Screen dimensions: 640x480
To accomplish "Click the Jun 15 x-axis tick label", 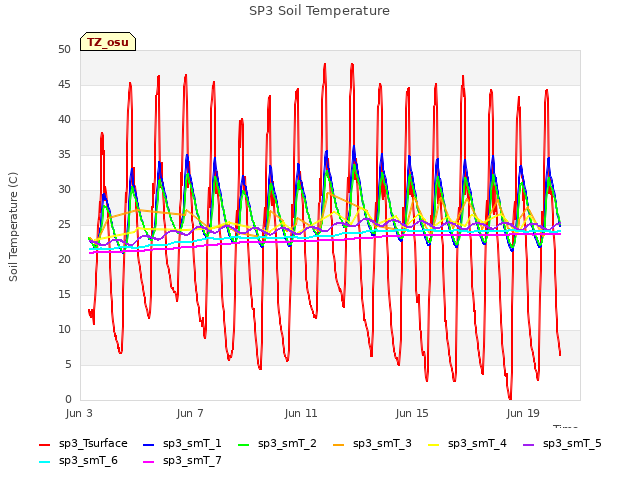I will (x=412, y=413).
